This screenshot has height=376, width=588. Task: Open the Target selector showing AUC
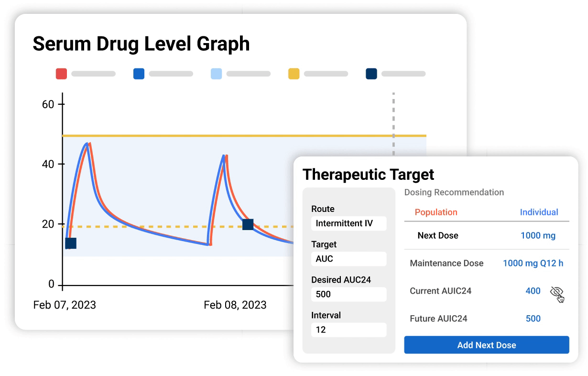(348, 259)
